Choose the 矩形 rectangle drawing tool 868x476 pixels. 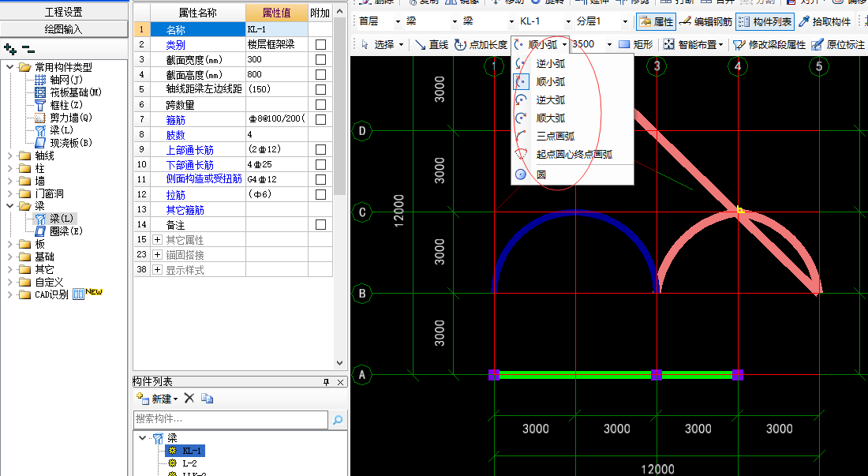(x=635, y=44)
